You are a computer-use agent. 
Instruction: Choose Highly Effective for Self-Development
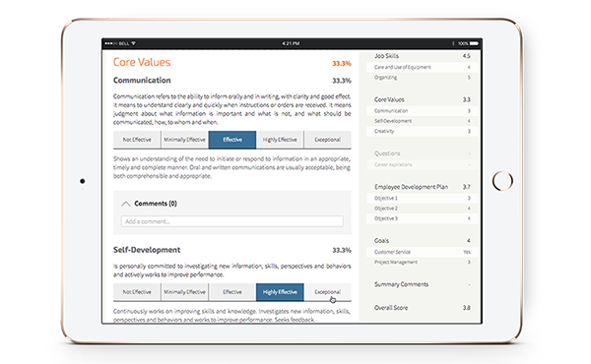(280, 292)
